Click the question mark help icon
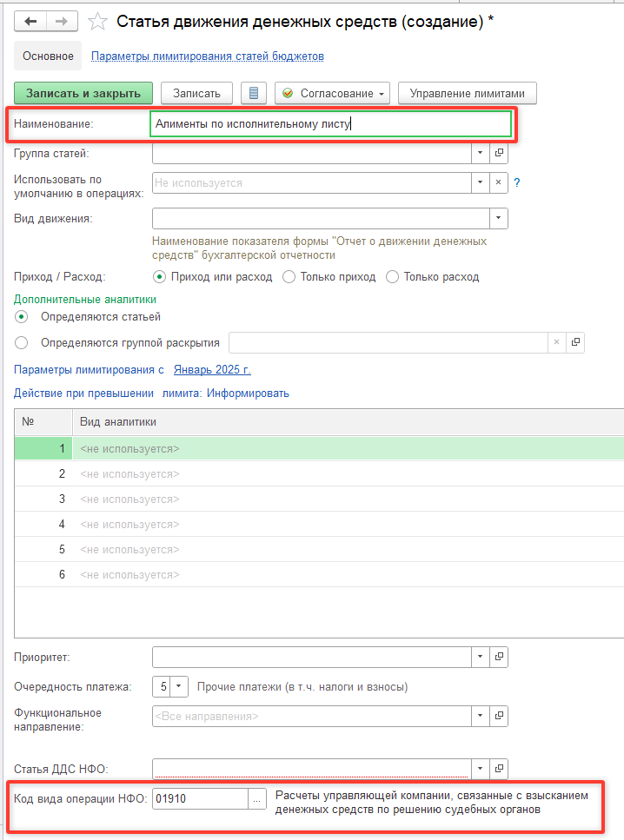624x840 pixels. click(517, 183)
